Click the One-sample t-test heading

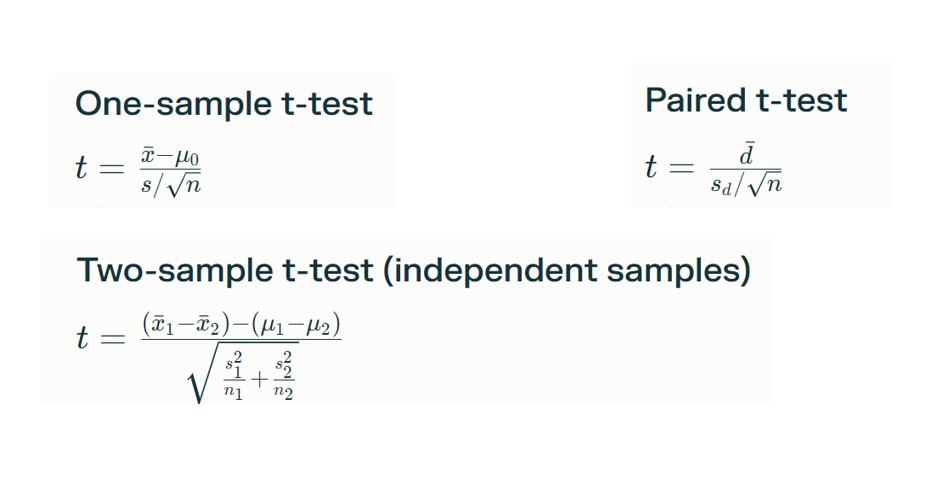tap(223, 104)
